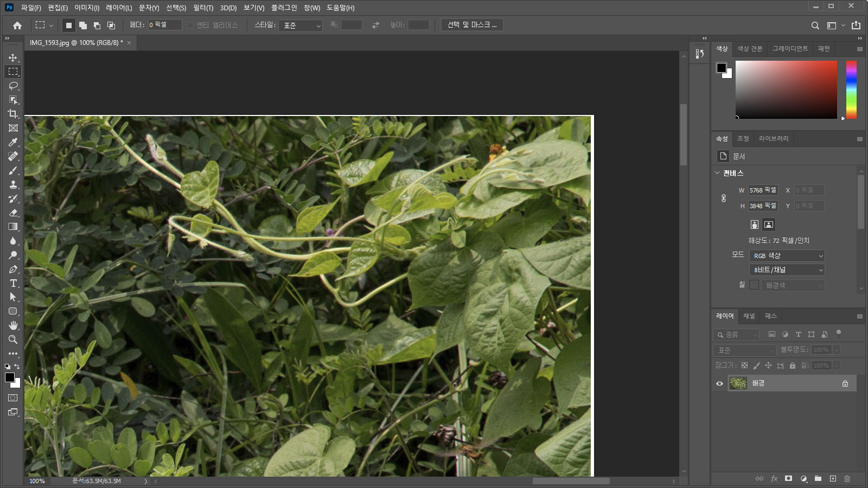Open the 스타일 표준 dropdown

point(301,25)
